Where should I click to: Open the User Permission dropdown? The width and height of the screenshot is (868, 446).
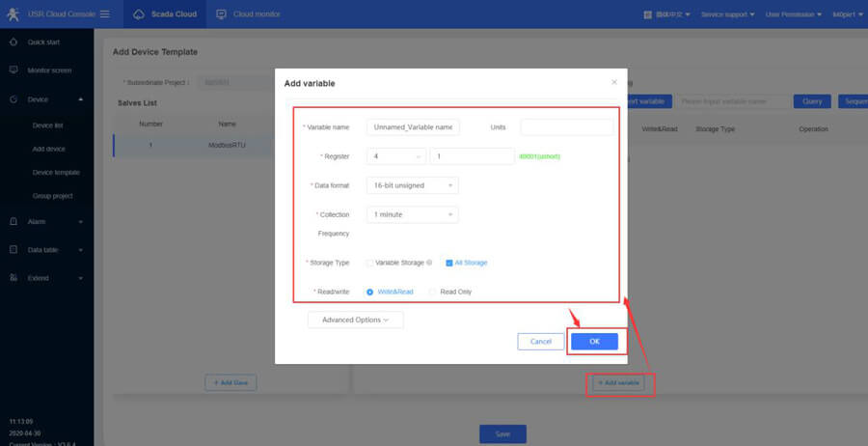(794, 14)
